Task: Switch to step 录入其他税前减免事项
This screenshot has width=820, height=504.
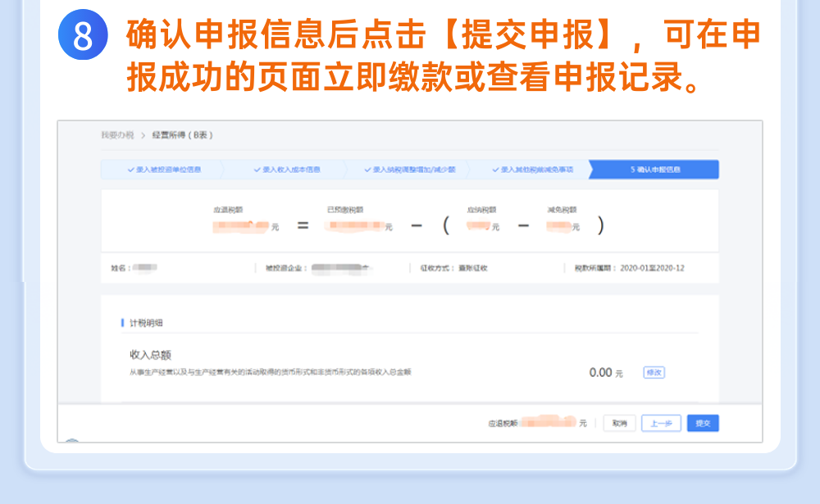Action: coord(533,170)
